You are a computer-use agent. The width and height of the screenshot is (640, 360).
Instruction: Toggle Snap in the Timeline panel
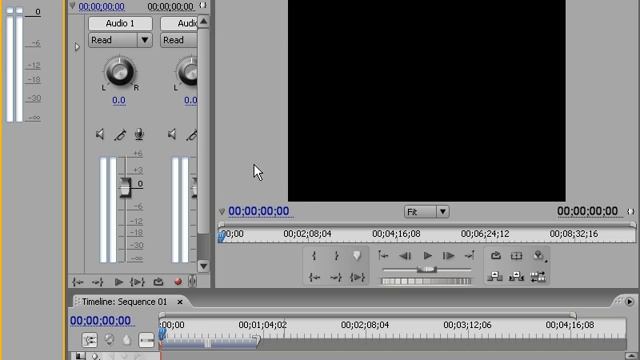[x=89, y=340]
